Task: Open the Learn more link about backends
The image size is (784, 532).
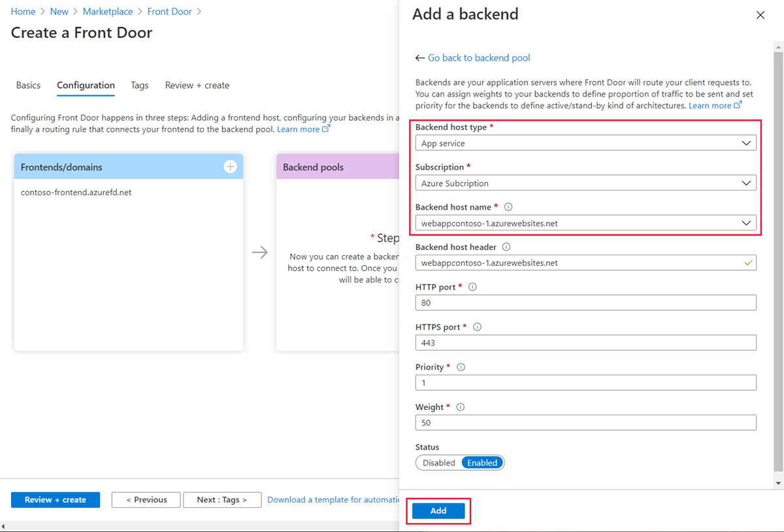Action: click(711, 105)
